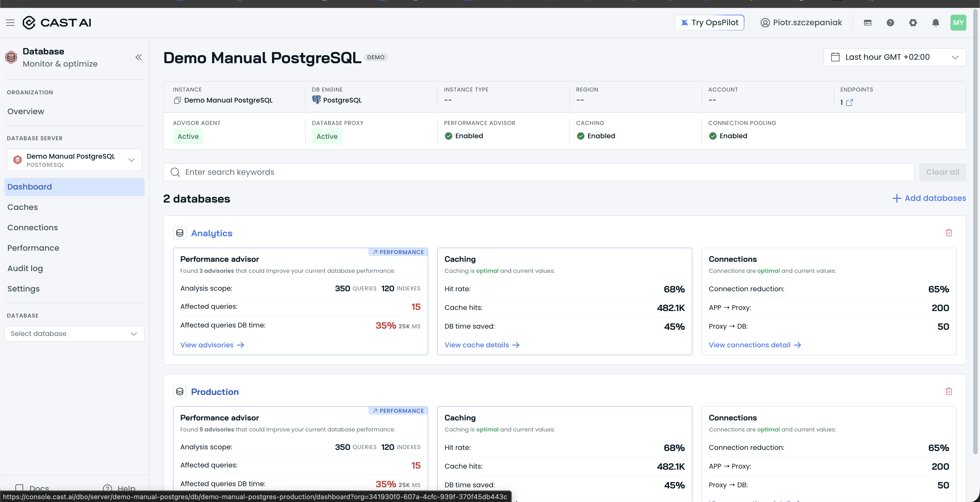Open the hamburger navigation menu
Image resolution: width=980 pixels, height=502 pixels.
(10, 23)
